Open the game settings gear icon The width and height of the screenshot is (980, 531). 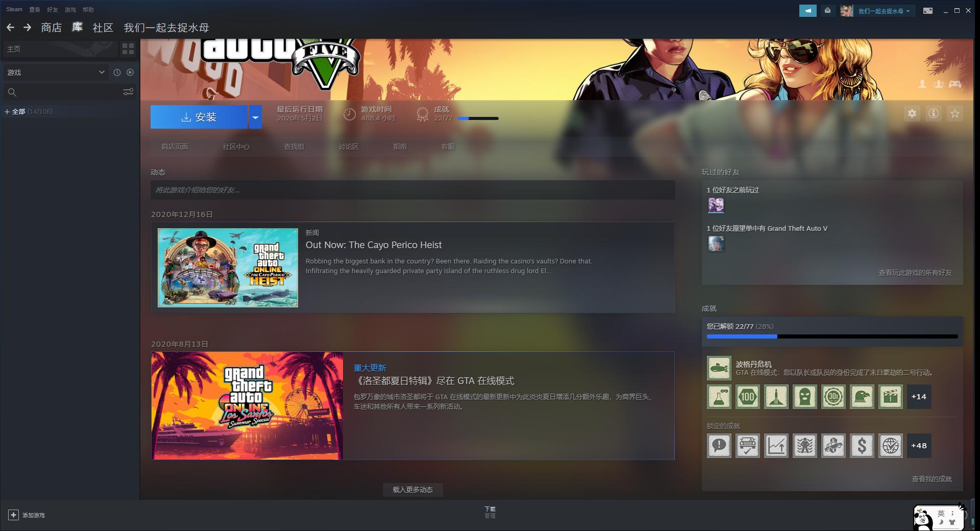pyautogui.click(x=913, y=113)
